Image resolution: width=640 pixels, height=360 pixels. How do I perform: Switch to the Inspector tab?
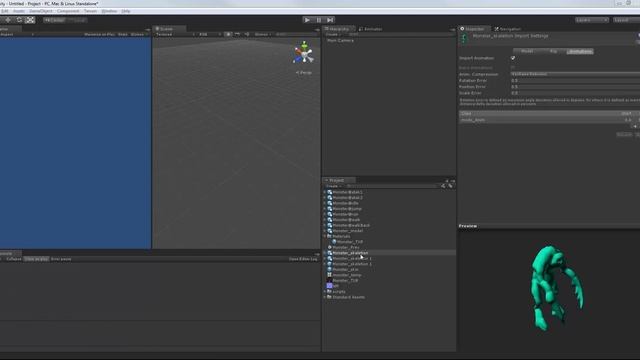coord(473,29)
